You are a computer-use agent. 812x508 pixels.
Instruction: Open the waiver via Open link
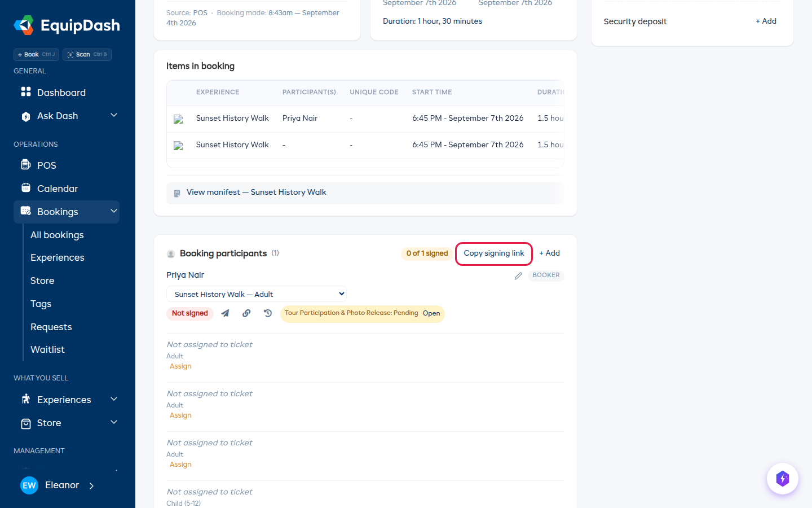[x=431, y=314]
